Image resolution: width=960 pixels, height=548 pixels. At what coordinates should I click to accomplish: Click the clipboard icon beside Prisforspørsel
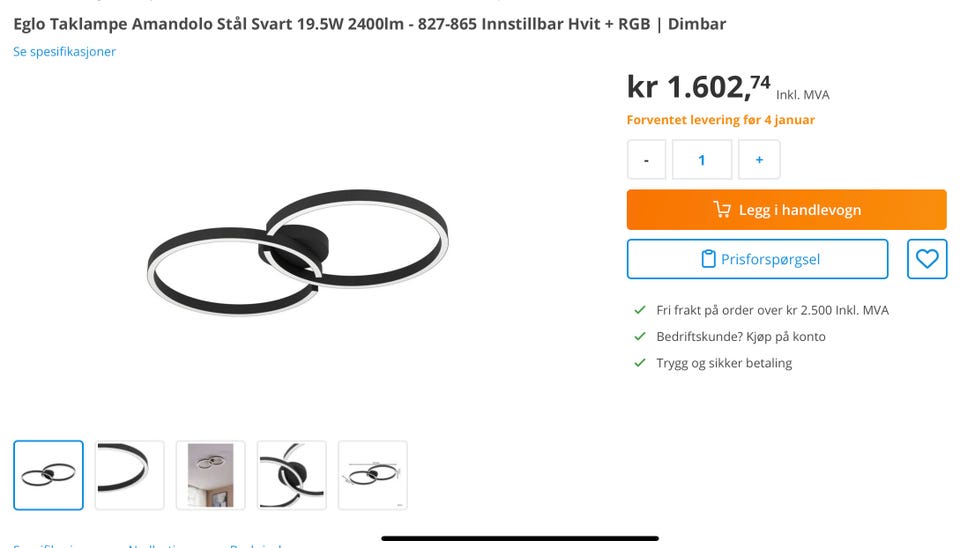tap(708, 259)
